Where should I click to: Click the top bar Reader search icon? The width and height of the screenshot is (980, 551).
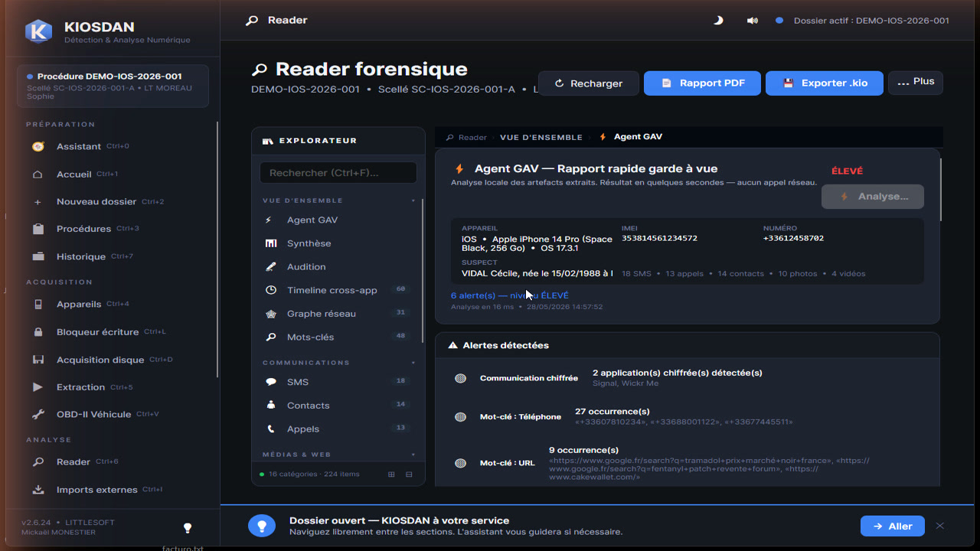point(252,21)
